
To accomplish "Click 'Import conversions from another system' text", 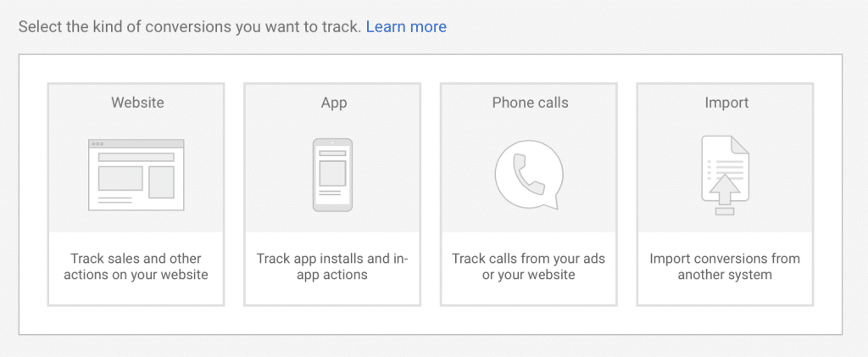I will (x=725, y=266).
